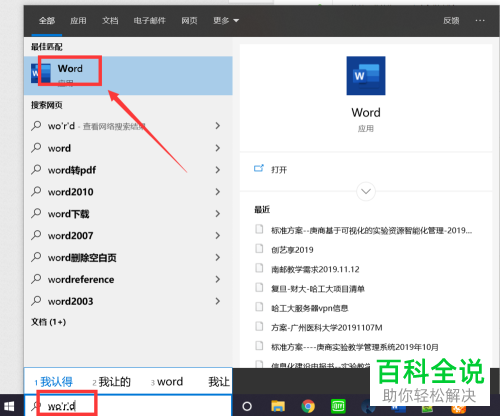Click 打开 to open Word
500x416 pixels.
point(279,170)
